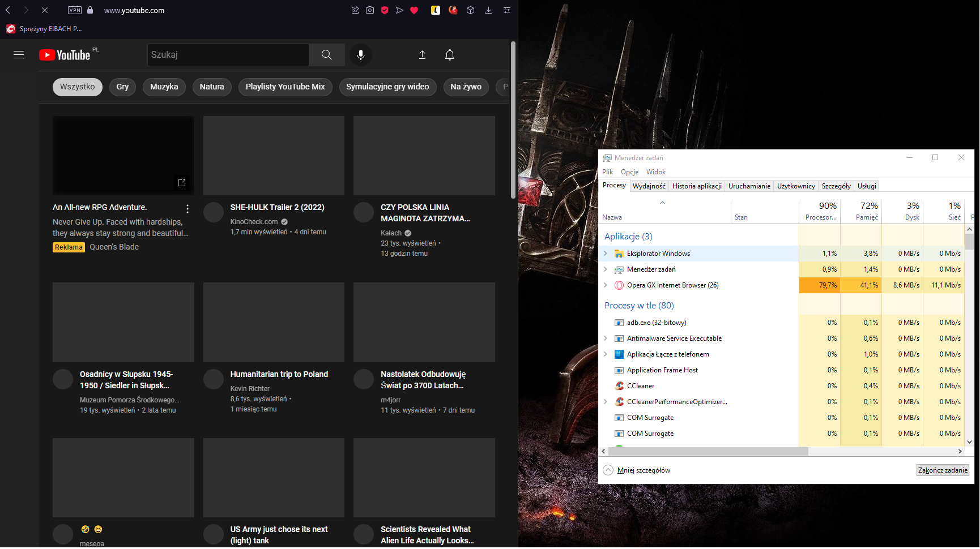The image size is (980, 549).
Task: Click the YouTube magnifier search button
Action: click(327, 55)
